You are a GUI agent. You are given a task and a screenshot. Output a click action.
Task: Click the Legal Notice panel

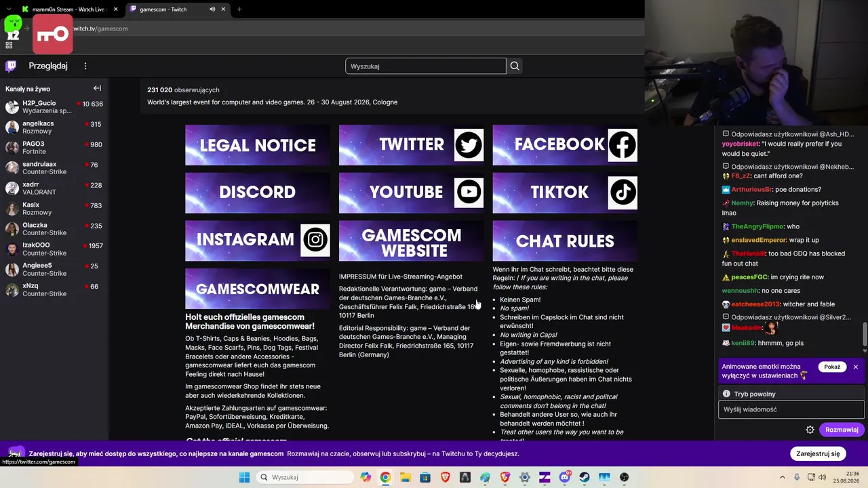pos(258,145)
